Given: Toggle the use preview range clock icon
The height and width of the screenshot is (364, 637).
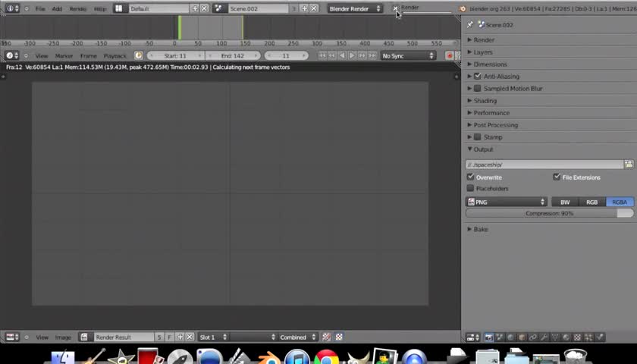Looking at the screenshot, I should (x=139, y=55).
